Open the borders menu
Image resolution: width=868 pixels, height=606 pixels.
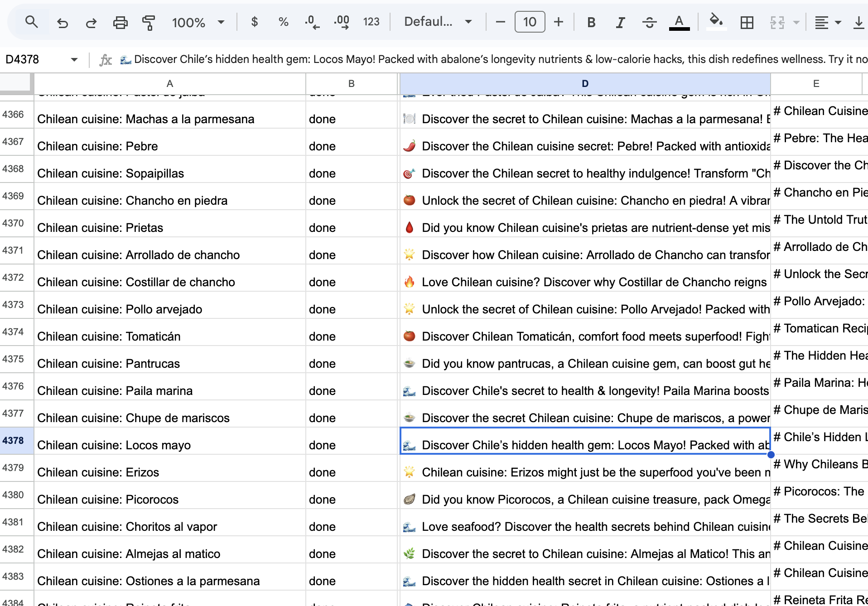pos(747,22)
